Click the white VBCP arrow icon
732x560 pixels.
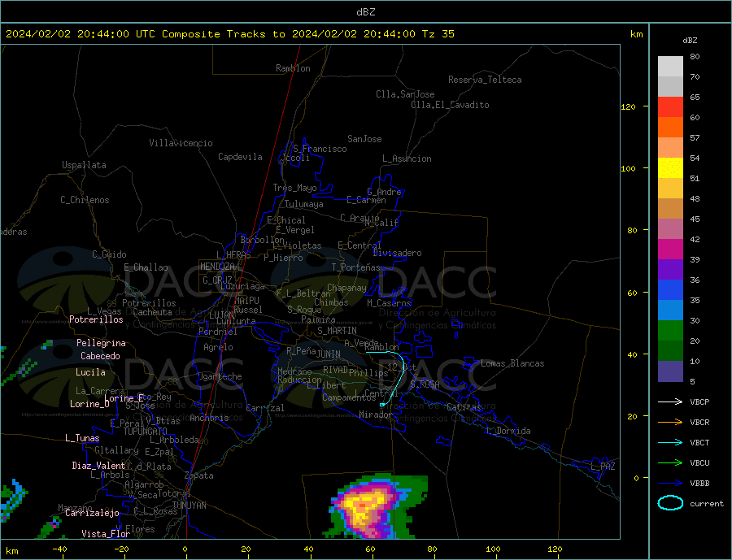coord(670,402)
